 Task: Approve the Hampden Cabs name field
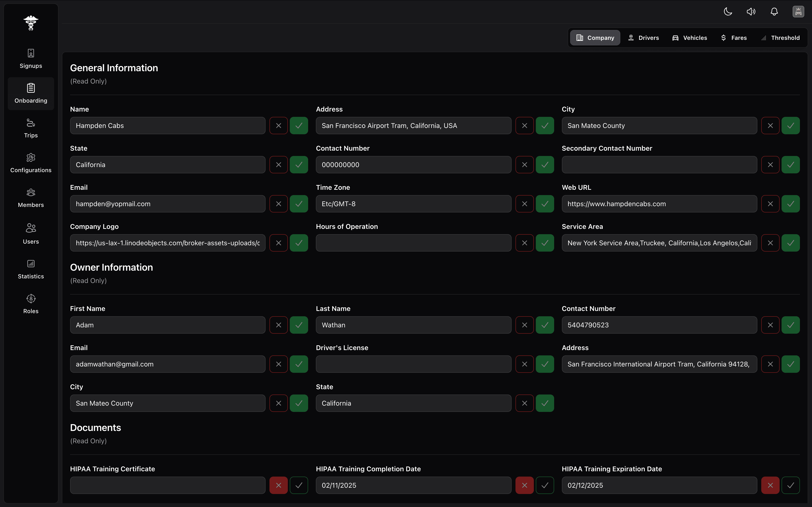pos(299,125)
